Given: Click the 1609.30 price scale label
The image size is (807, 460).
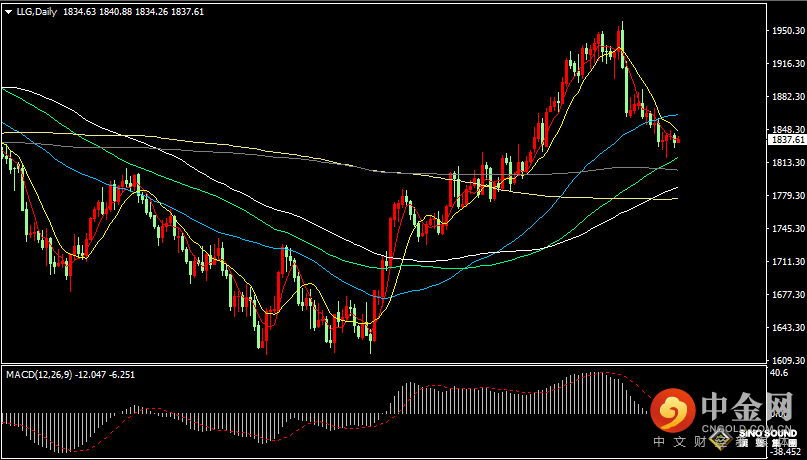Looking at the screenshot, I should pyautogui.click(x=787, y=360).
